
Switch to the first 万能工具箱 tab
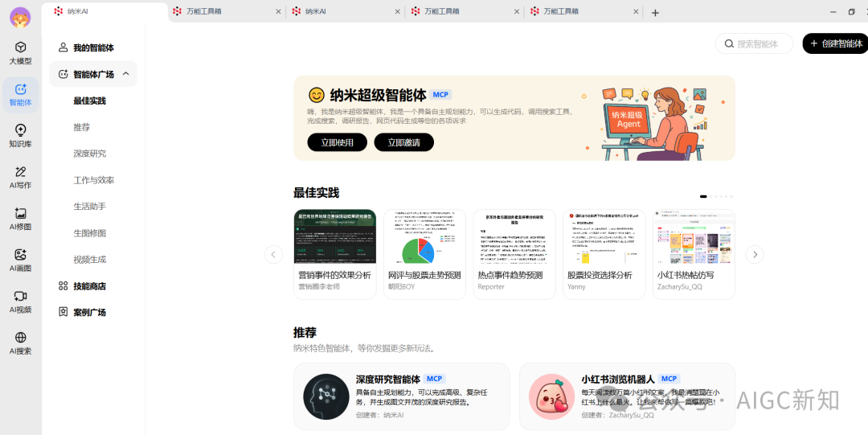click(227, 11)
